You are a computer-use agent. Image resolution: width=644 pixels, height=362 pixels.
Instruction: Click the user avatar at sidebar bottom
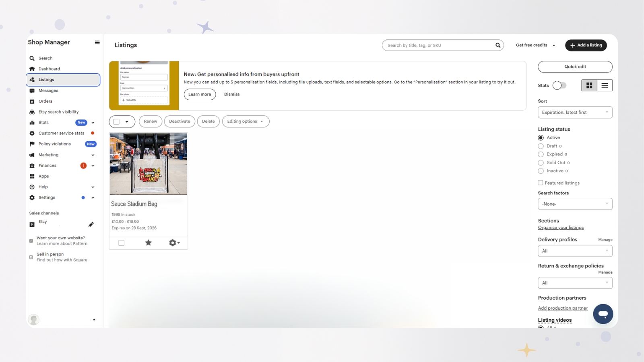tap(34, 319)
